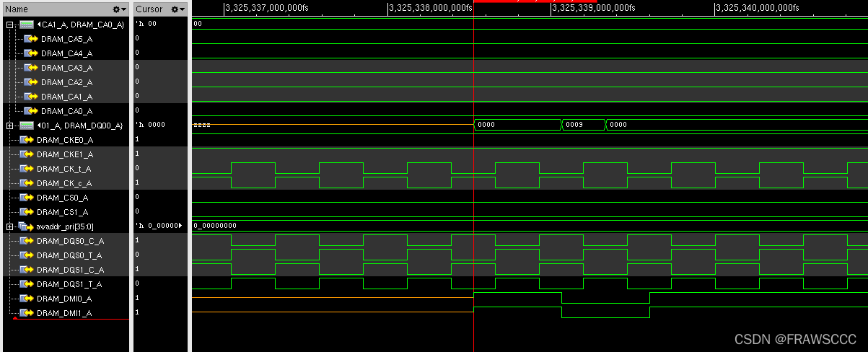
Task: Click the DRAM_DQS0_T_A signal icon
Action: click(27, 255)
